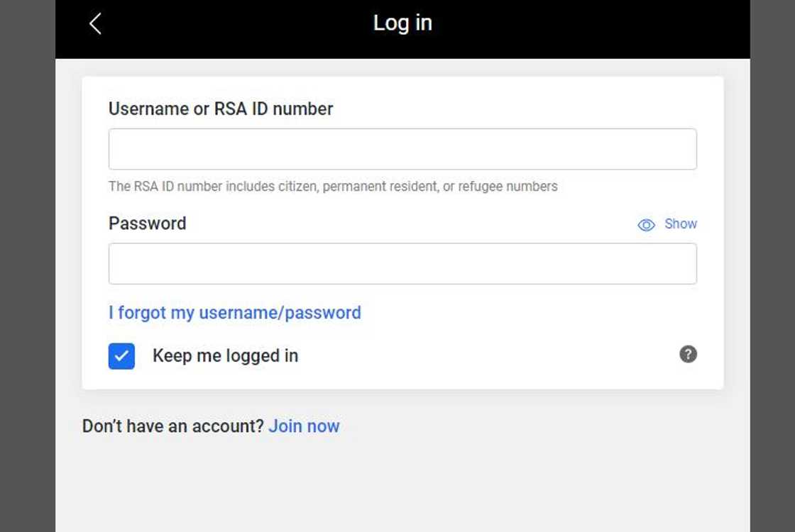
Task: Click the RSA ID number helper text
Action: pos(333,187)
